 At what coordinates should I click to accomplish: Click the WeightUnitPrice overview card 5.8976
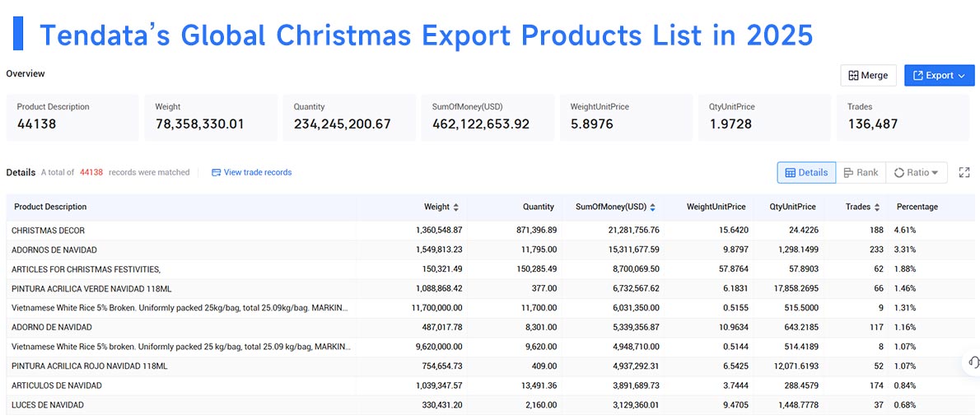pos(626,117)
